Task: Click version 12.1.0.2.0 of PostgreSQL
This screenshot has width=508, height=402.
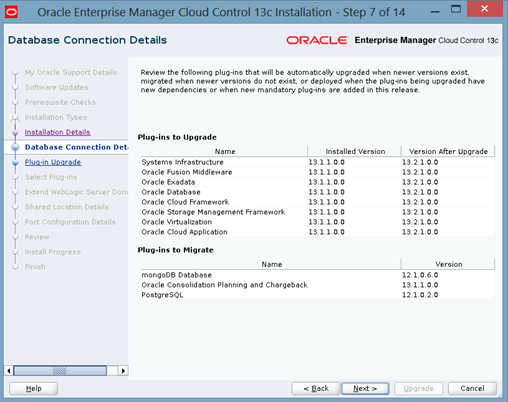Action: [x=420, y=295]
